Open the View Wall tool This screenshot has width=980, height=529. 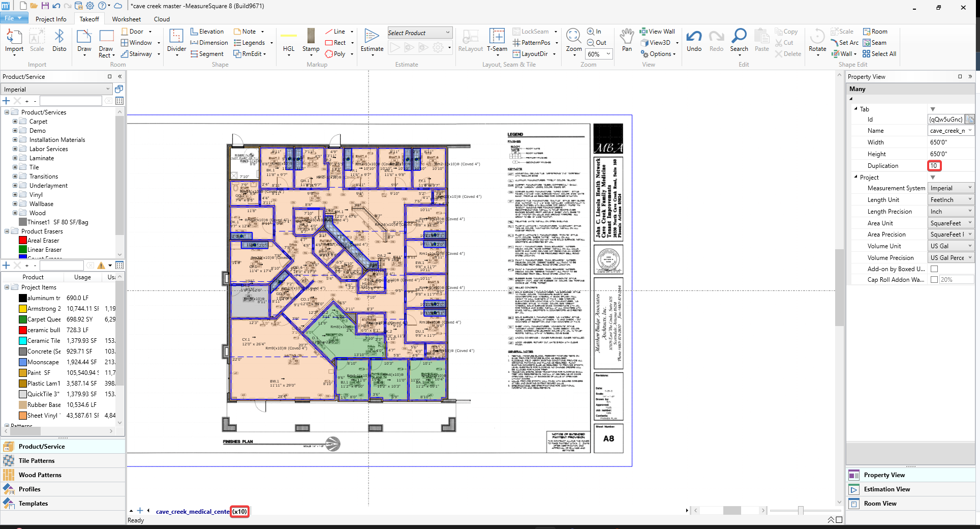[x=657, y=32]
